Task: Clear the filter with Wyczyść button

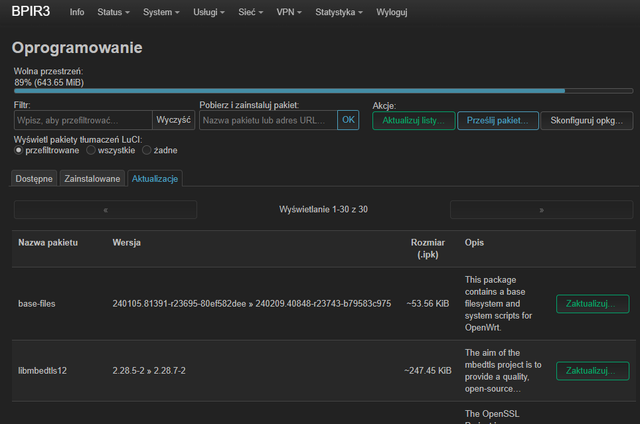Action: [173, 120]
